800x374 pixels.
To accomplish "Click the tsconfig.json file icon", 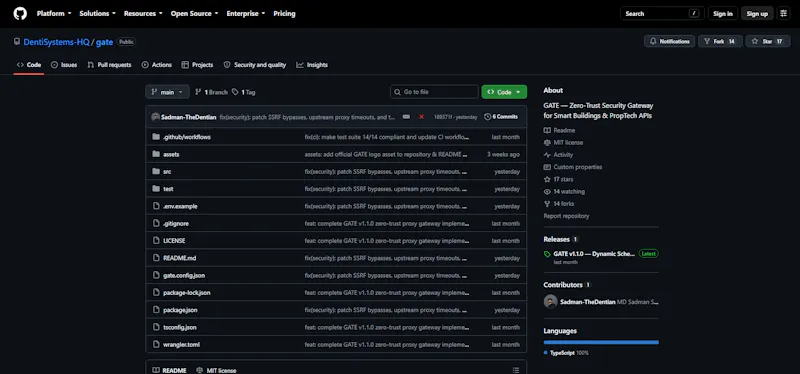I will coord(156,328).
